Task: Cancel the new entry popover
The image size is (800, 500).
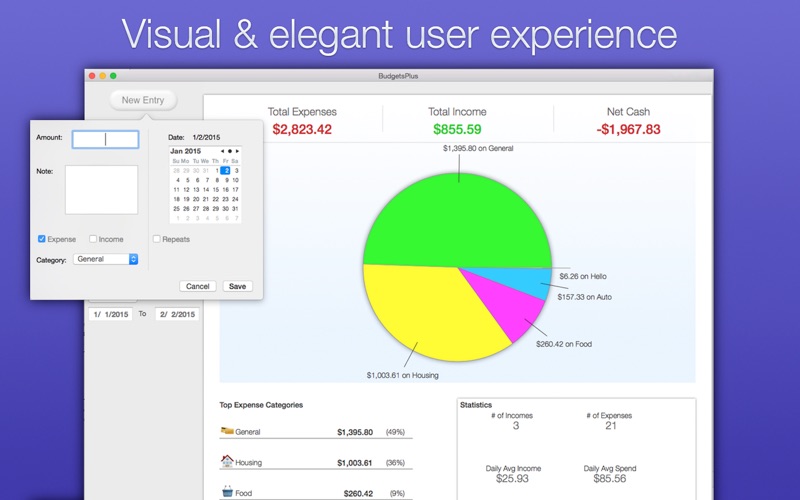Action: pyautogui.click(x=198, y=286)
